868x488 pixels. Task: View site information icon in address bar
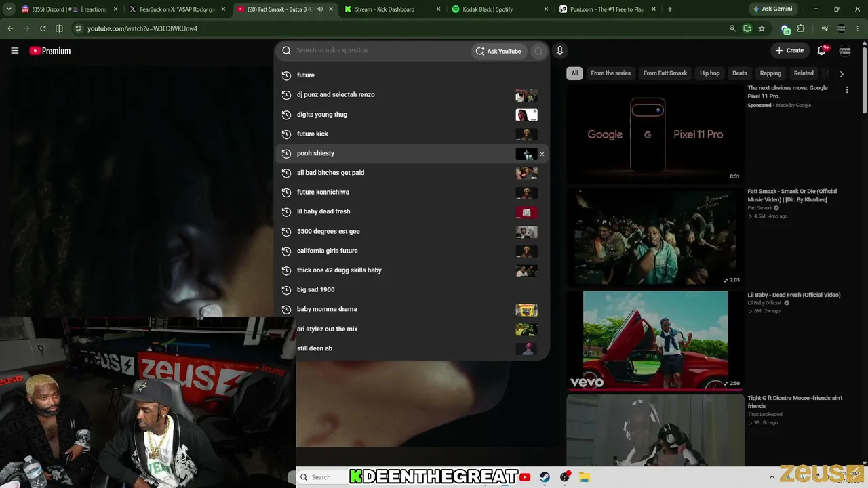click(x=79, y=28)
